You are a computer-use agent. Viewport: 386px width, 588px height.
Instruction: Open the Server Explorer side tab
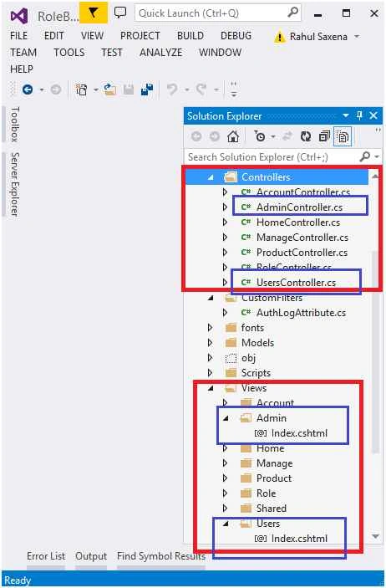click(14, 184)
